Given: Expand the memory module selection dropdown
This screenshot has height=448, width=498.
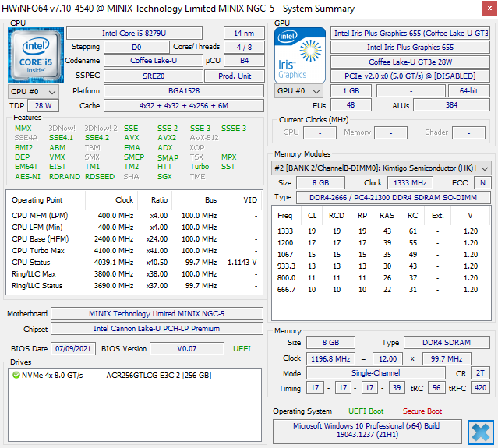Looking at the screenshot, I should [380, 168].
